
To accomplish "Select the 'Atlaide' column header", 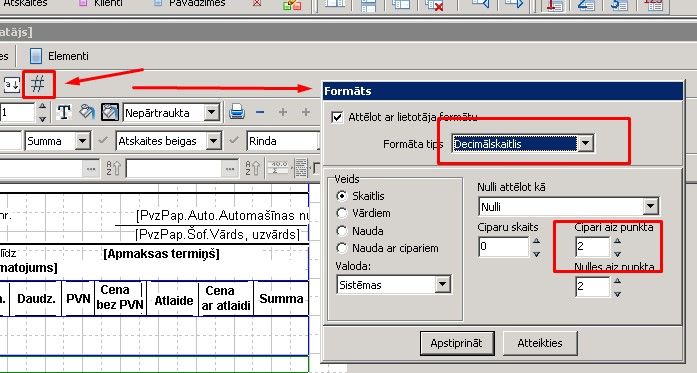I will [174, 301].
